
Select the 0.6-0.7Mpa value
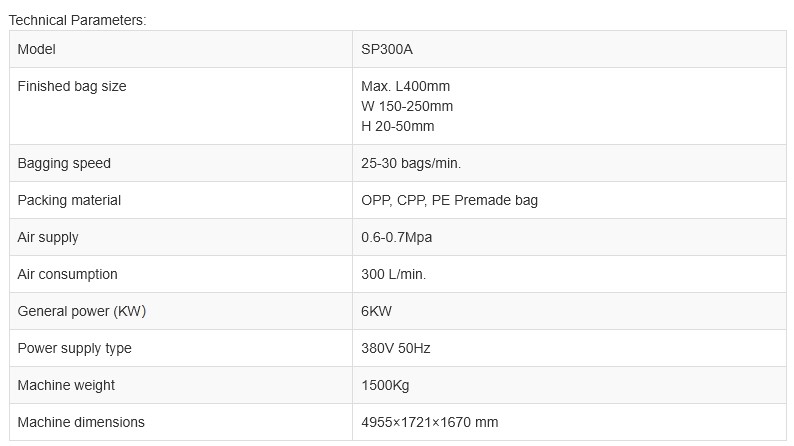[396, 237]
